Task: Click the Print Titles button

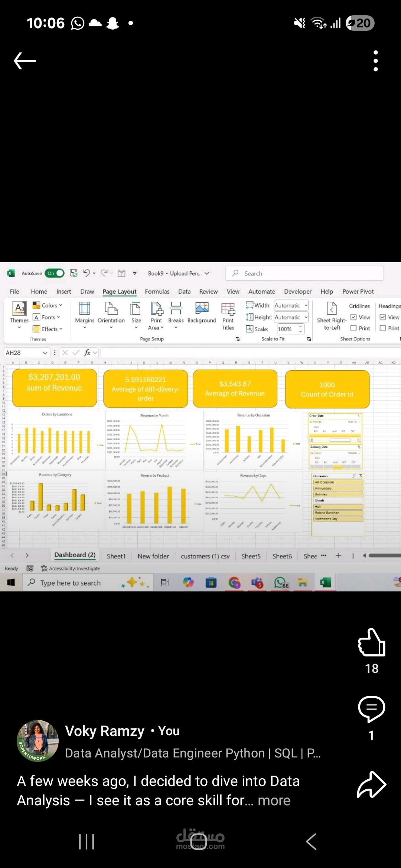Action: click(228, 316)
